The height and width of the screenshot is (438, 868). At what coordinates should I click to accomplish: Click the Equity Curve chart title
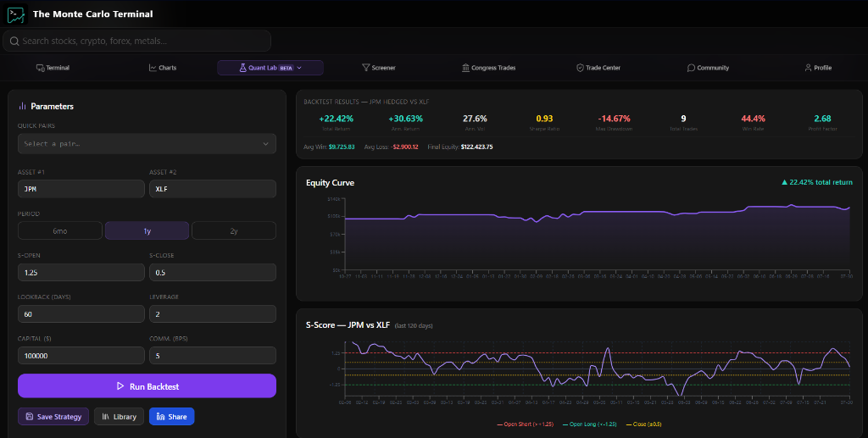[x=330, y=182]
